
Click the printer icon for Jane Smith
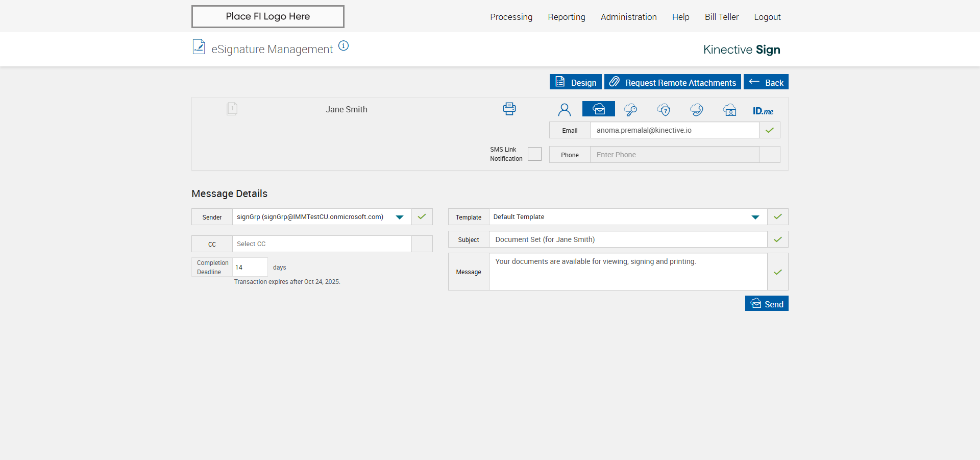(x=509, y=109)
